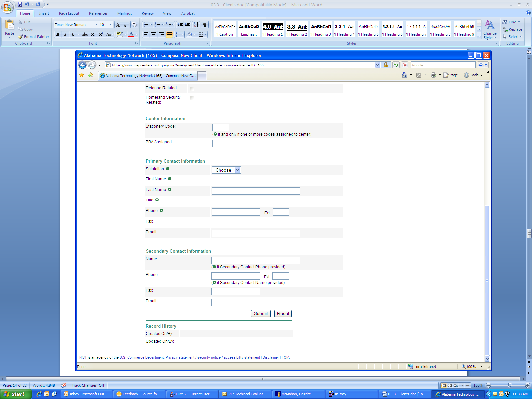Align text right in Paragraph group

tap(162, 34)
